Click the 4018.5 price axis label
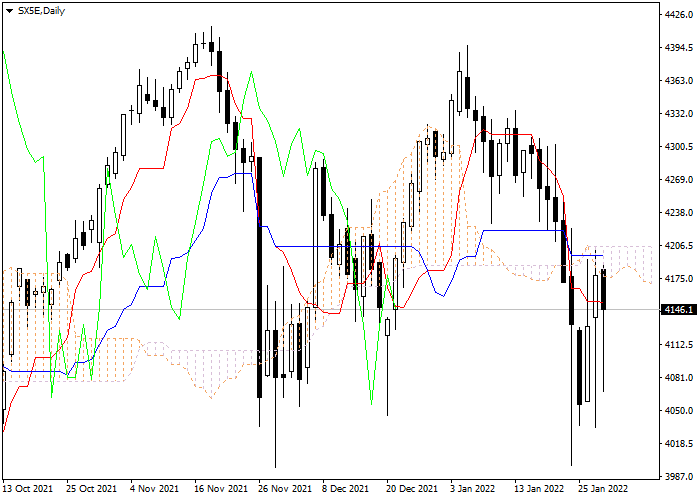The height and width of the screenshot is (500, 700). pyautogui.click(x=679, y=444)
